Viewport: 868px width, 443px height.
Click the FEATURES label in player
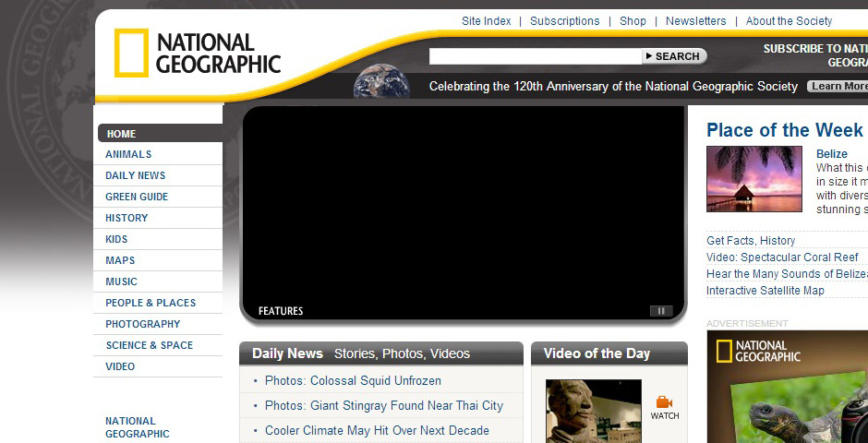[281, 311]
